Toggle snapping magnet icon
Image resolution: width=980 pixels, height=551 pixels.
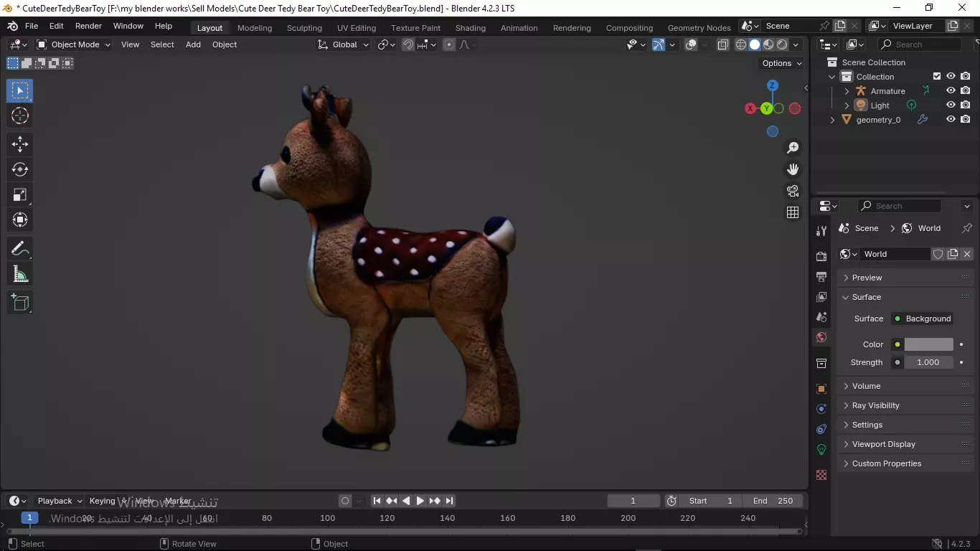pos(408,44)
